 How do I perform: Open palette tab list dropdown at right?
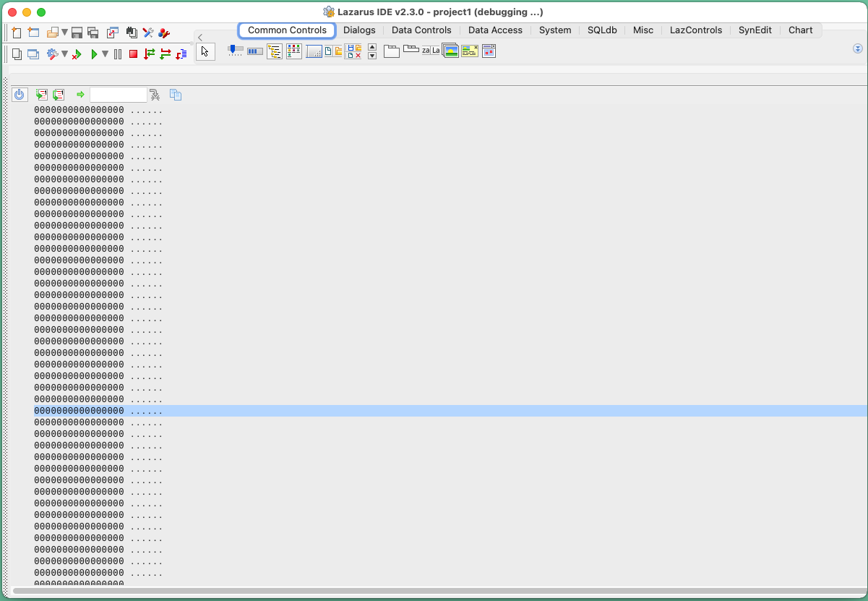pyautogui.click(x=858, y=48)
